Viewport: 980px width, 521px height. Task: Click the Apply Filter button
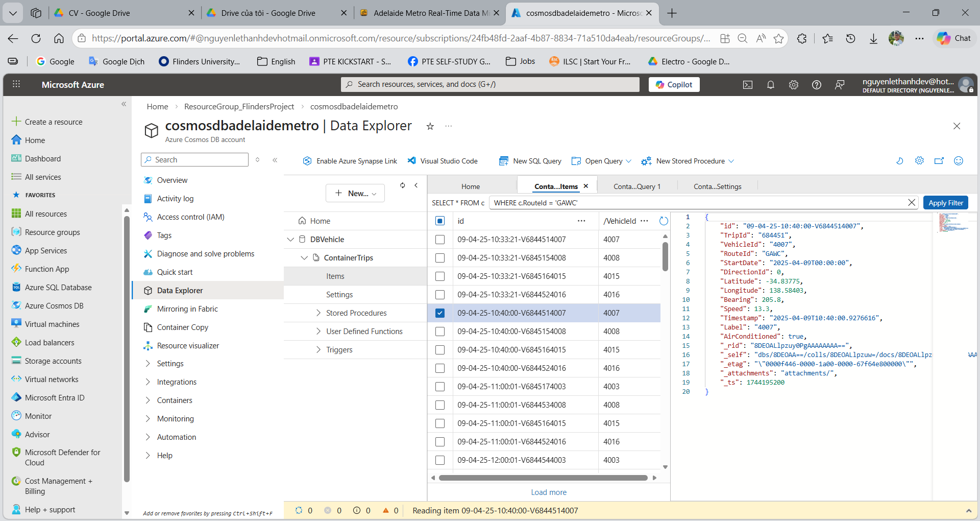tap(945, 203)
